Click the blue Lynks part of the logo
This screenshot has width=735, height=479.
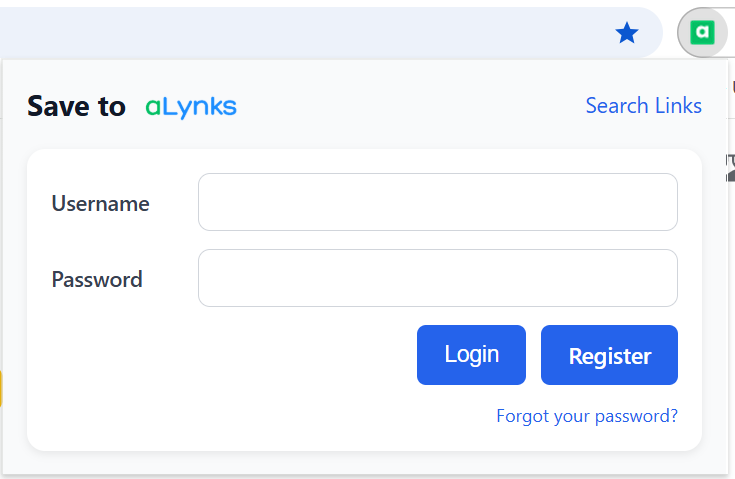pyautogui.click(x=200, y=107)
